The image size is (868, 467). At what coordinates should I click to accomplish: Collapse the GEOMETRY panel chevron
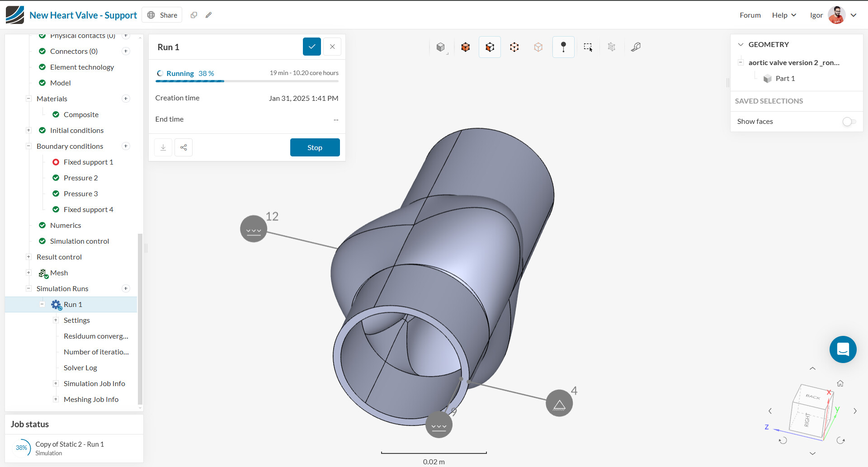[x=741, y=44]
